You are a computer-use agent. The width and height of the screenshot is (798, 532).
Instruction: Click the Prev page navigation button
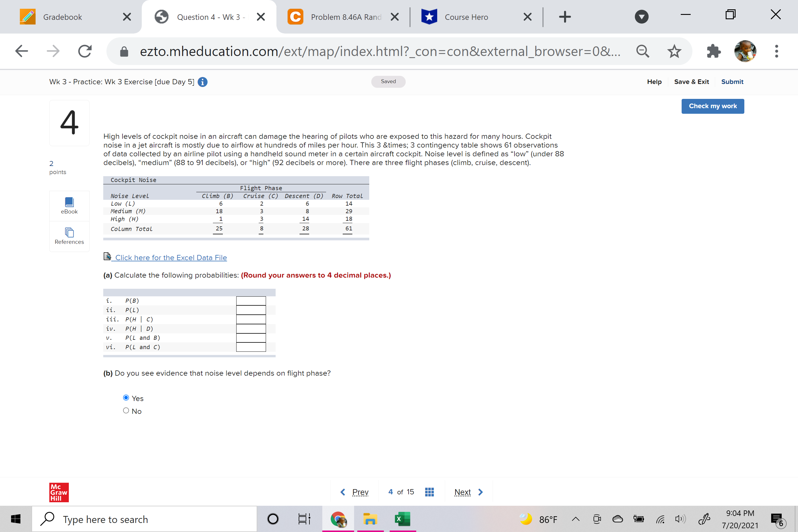354,492
